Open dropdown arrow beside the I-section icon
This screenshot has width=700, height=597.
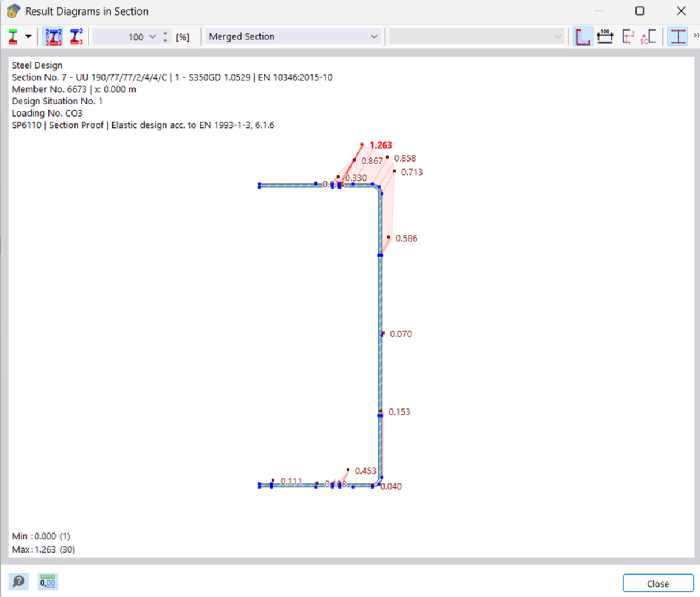coord(28,37)
